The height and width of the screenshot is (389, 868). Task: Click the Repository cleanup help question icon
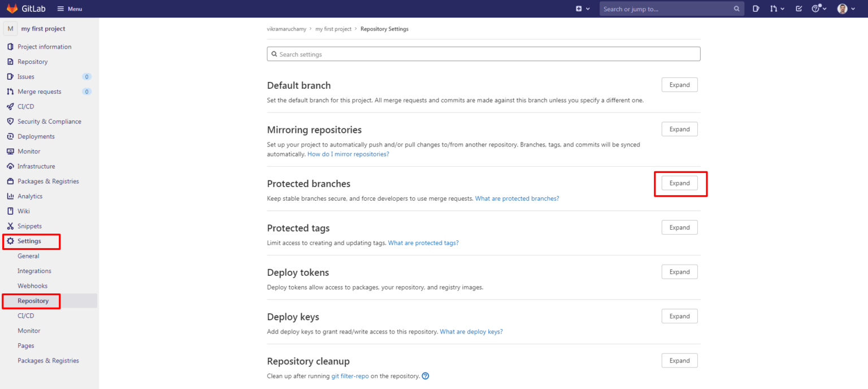(426, 375)
